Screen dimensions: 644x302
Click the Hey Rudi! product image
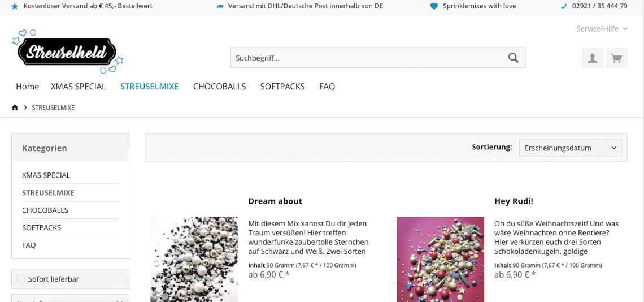click(440, 259)
